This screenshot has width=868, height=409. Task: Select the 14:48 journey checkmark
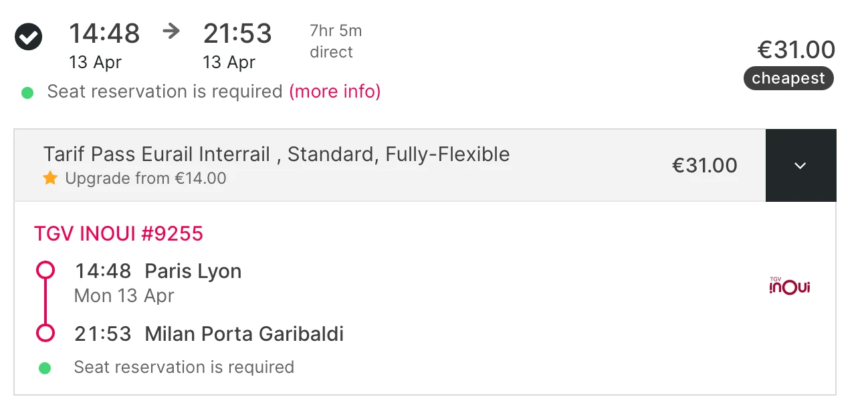point(29,37)
